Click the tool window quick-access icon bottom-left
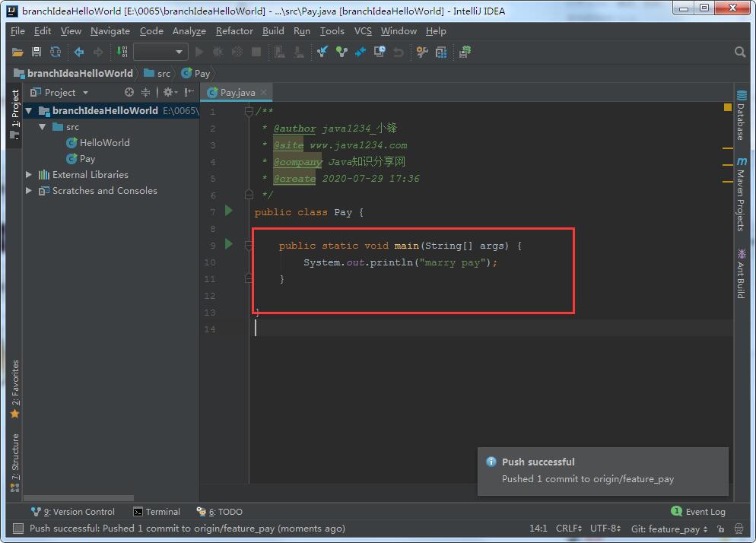The height and width of the screenshot is (543, 756). pos(17,529)
